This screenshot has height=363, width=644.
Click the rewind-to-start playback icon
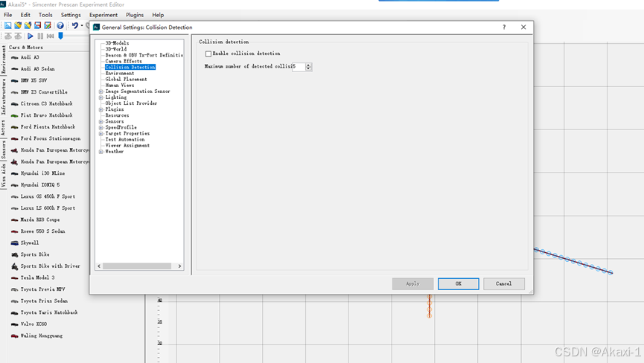pos(50,36)
